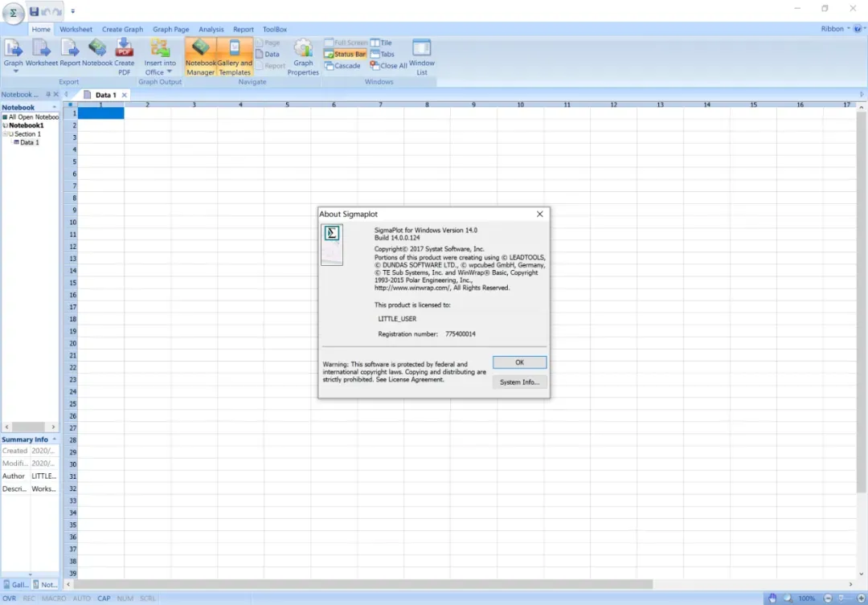Screen dimensions: 868x605
Task: Collapse the Notebook section header
Action: 55,108
